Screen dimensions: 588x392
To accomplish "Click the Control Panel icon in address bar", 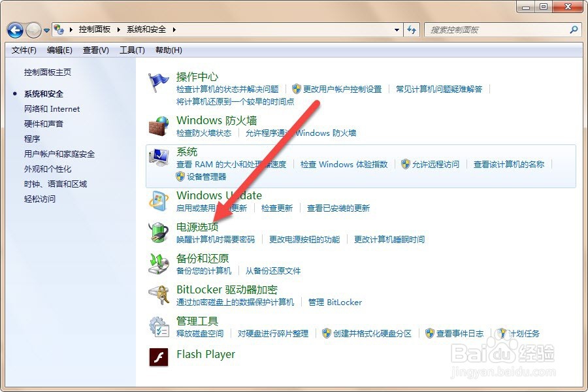I will (59, 29).
